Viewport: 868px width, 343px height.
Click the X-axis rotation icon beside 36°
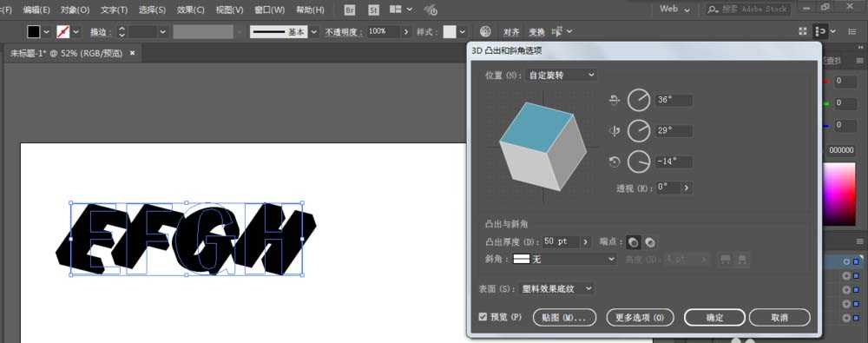pos(615,101)
